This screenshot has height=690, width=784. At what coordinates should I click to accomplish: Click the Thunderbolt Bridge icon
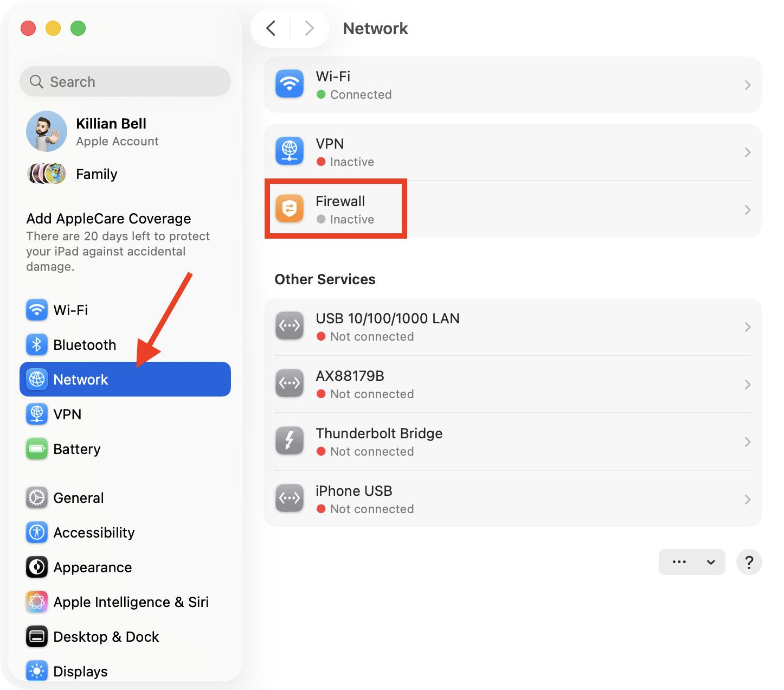[x=289, y=441]
